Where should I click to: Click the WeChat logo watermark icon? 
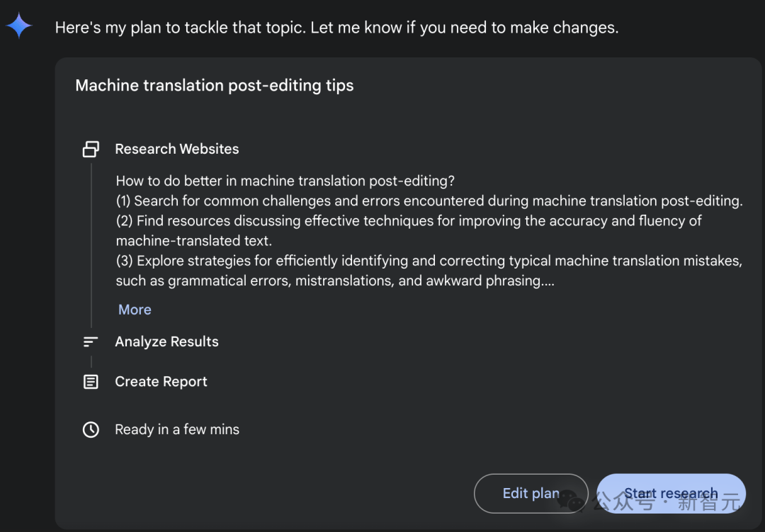click(571, 501)
